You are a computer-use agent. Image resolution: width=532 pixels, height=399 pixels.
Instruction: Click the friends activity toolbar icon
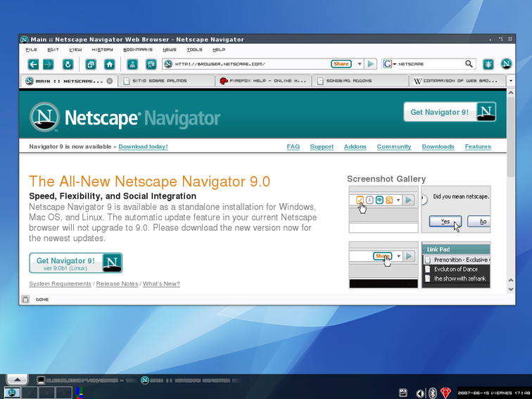[x=132, y=64]
